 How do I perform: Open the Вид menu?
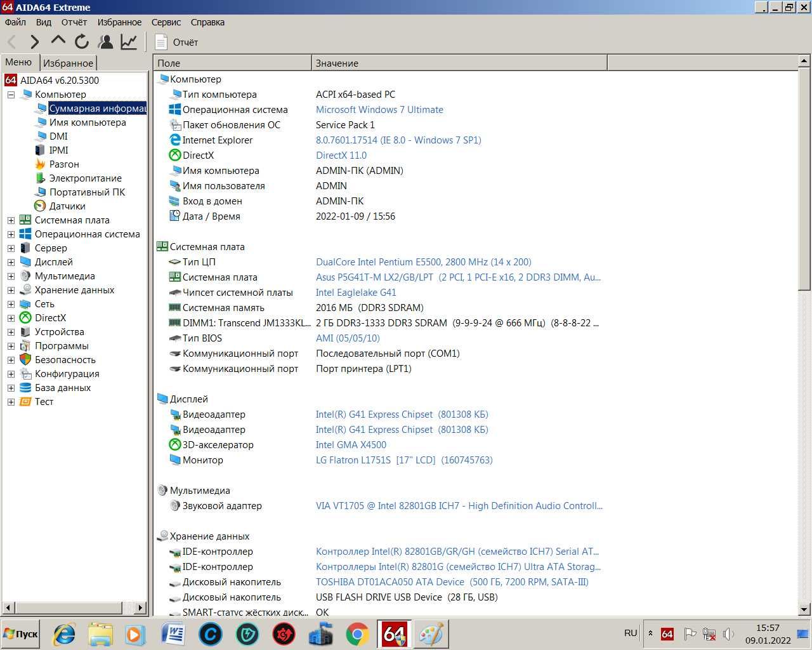[x=44, y=22]
